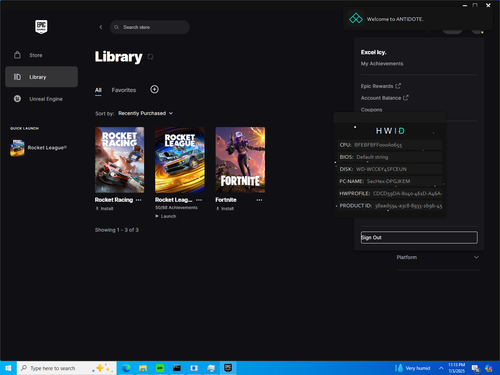The image size is (500, 375).
Task: Refresh the Library with the circular icon
Action: 150,57
